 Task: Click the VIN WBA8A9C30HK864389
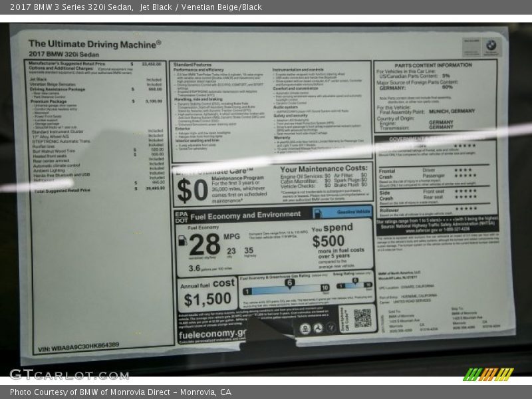(78, 346)
